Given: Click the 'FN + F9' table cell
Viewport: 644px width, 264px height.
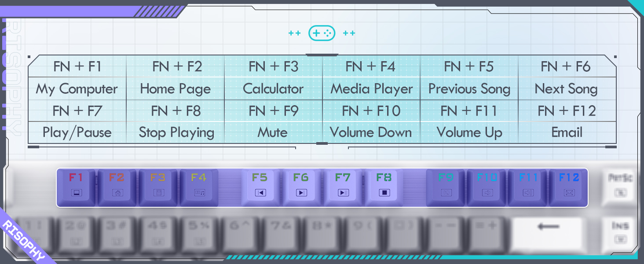Looking at the screenshot, I should coord(274,111).
